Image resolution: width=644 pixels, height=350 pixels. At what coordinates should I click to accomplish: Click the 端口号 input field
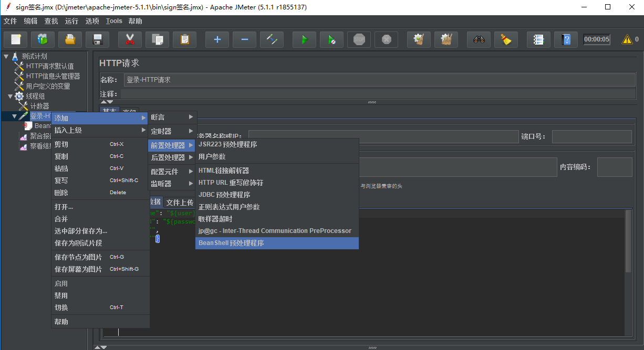[592, 136]
